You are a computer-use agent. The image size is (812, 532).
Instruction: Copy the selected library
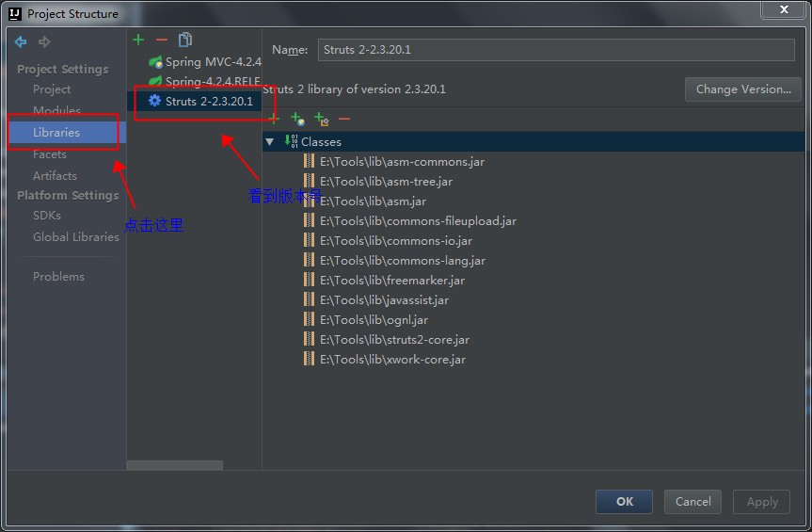[x=184, y=40]
